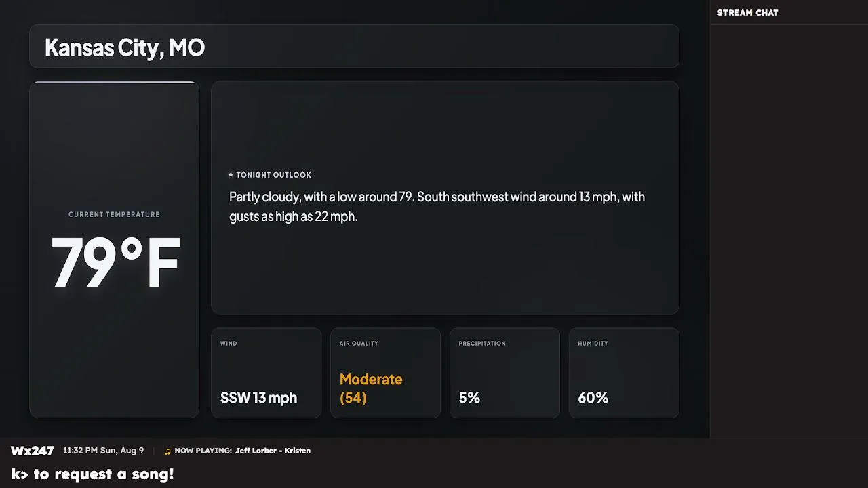Open the Current Temperature card
This screenshot has width=868, height=488.
(x=114, y=249)
